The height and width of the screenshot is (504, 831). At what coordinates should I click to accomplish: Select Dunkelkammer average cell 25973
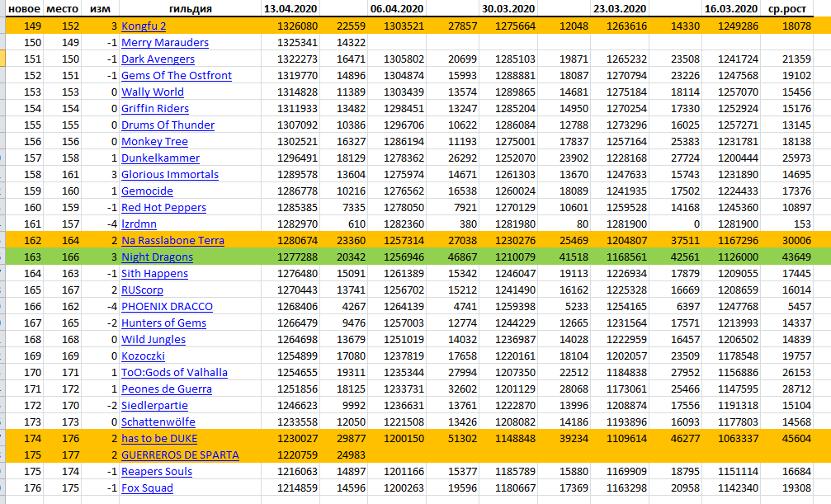[x=787, y=158]
